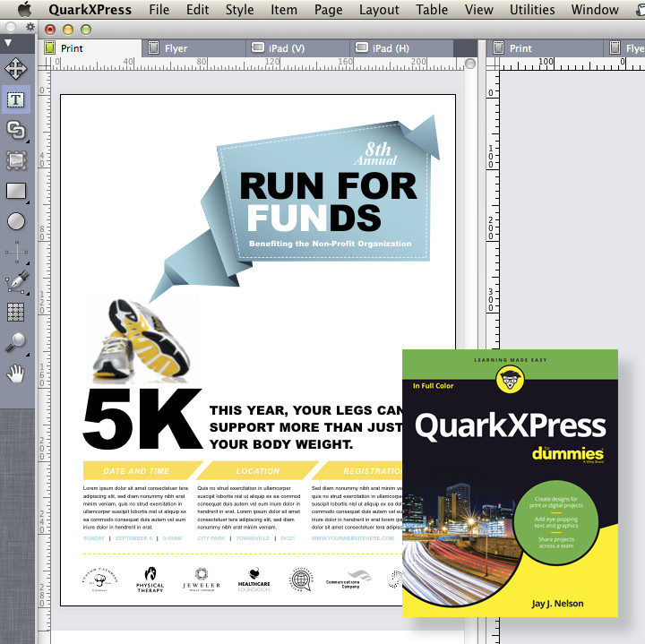The height and width of the screenshot is (644, 645).
Task: Select the Text Content tool
Action: point(15,99)
